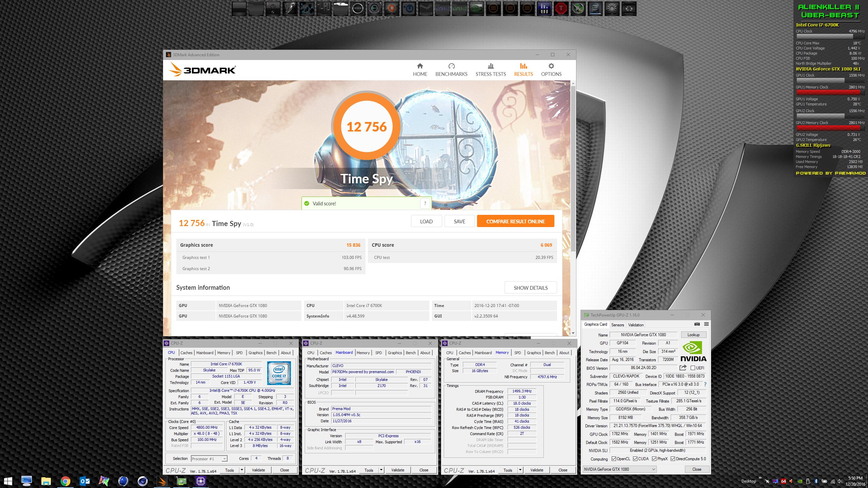Toggle the PhysX checkbox
868x488 pixels.
point(654,459)
